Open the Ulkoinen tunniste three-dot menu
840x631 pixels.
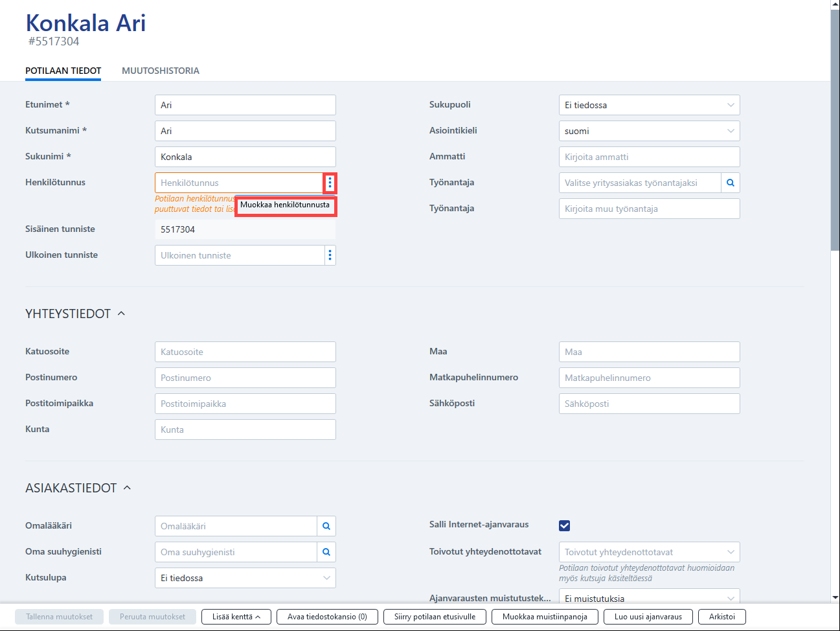click(x=330, y=255)
